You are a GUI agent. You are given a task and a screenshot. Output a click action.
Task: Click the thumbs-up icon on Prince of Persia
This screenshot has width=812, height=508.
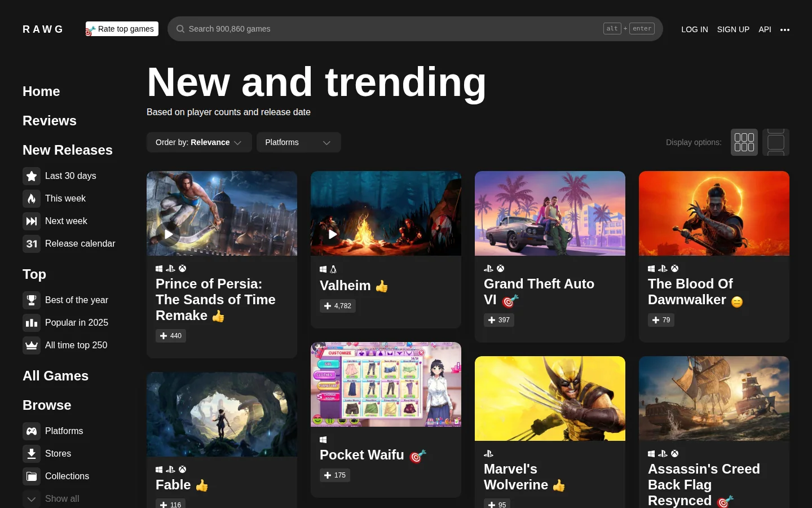pyautogui.click(x=218, y=316)
